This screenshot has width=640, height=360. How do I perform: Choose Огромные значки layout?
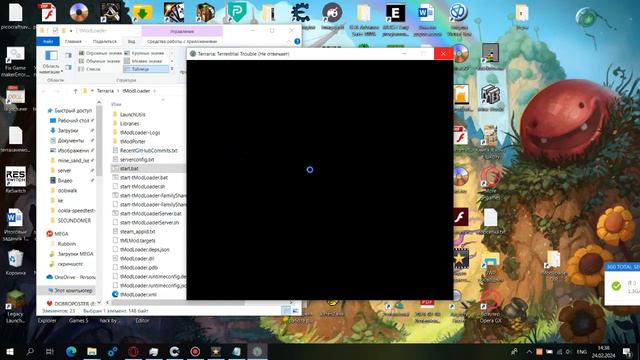(x=100, y=53)
